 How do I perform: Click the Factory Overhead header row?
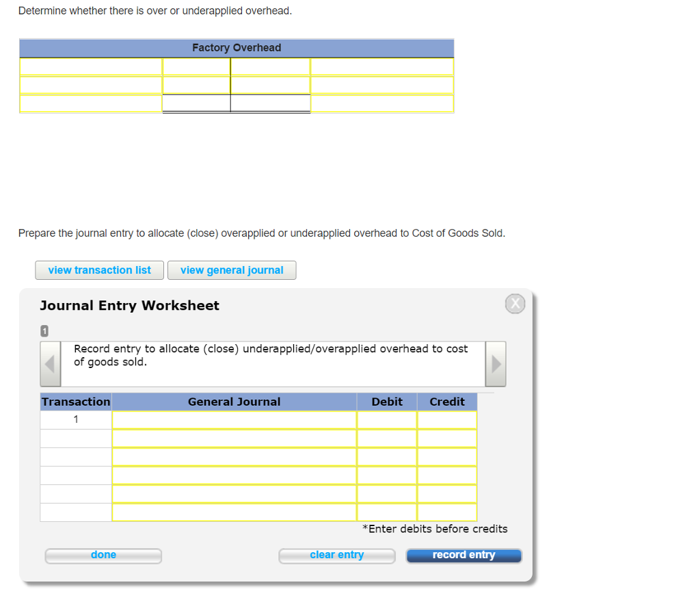coord(237,48)
